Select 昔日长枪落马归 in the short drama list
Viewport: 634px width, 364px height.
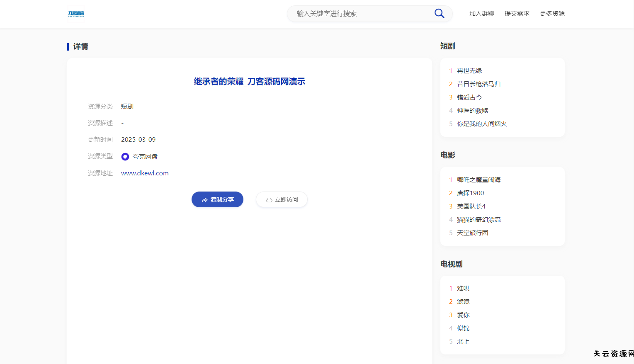click(x=479, y=84)
